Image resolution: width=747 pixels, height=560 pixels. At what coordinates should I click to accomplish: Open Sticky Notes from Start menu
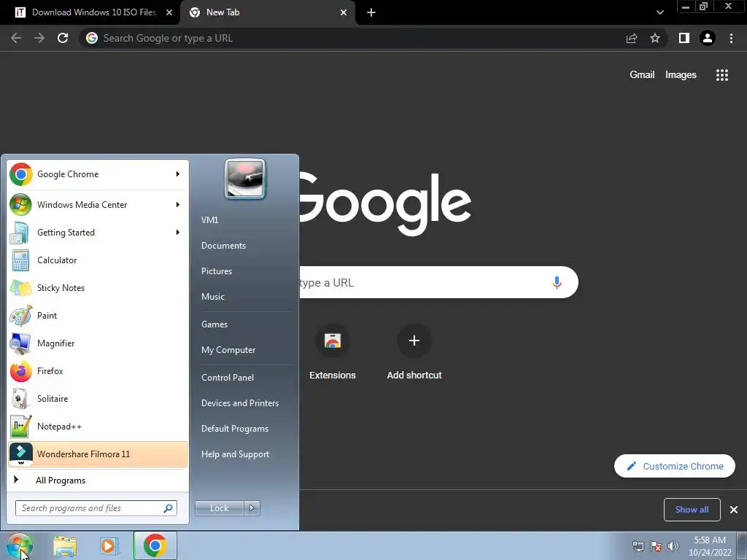point(98,287)
